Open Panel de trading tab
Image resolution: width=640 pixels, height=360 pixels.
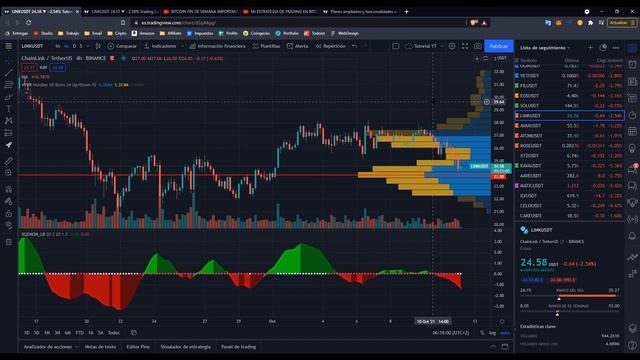238,347
